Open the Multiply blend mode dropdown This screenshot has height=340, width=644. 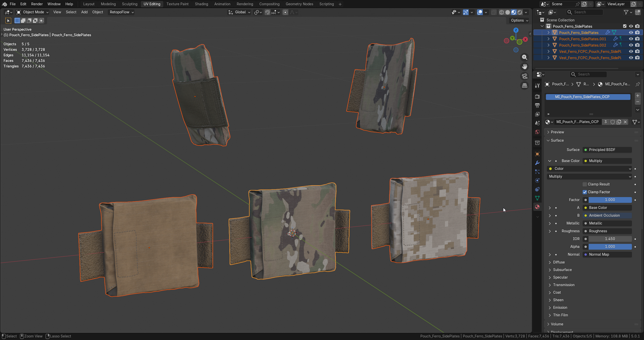(589, 176)
